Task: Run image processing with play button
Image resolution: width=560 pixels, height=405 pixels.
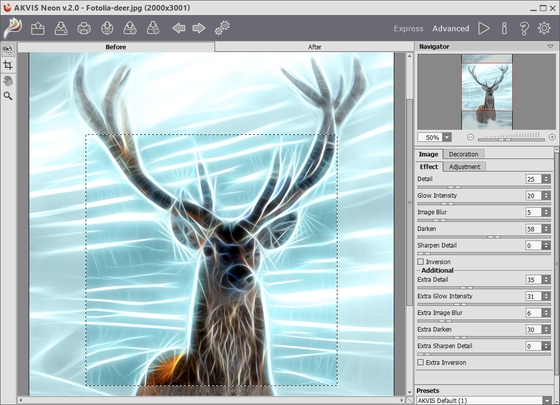Action: click(x=484, y=28)
